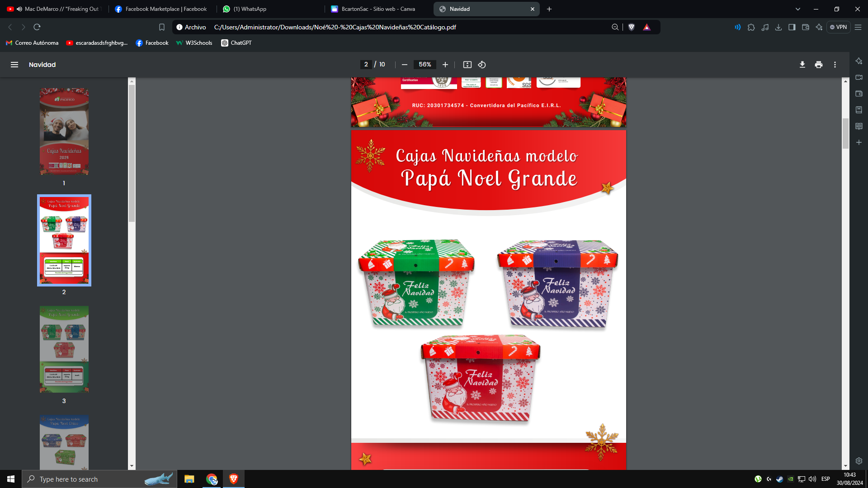Click the zoom percentage field showing 56%
Screen dimensions: 868x488
point(425,65)
